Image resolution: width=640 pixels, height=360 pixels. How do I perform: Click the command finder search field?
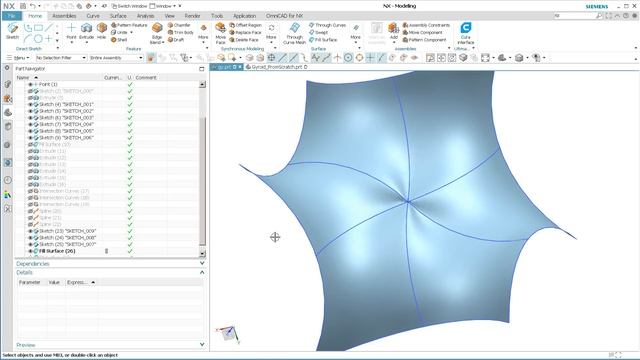tap(578, 16)
